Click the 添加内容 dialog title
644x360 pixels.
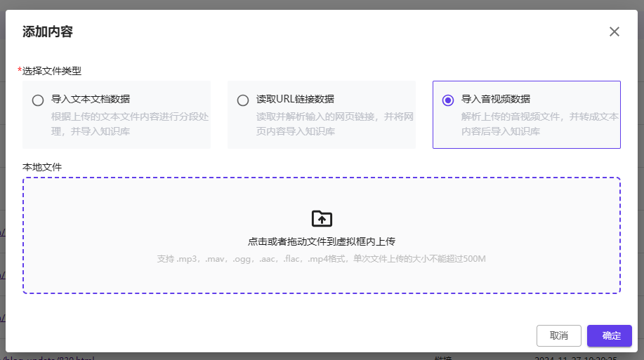pyautogui.click(x=48, y=32)
